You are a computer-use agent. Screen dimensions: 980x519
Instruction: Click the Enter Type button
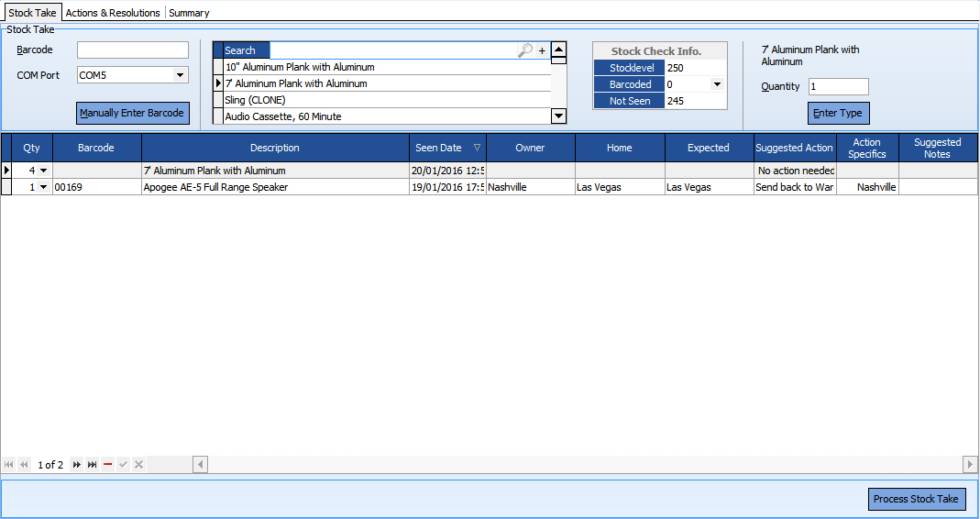(838, 113)
